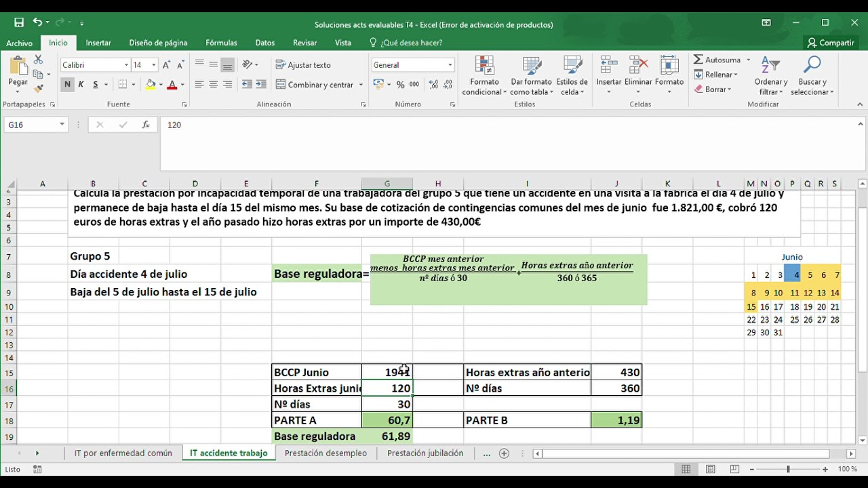
Task: Expand the Combinar y centrar dropdown arrow
Action: tap(361, 85)
